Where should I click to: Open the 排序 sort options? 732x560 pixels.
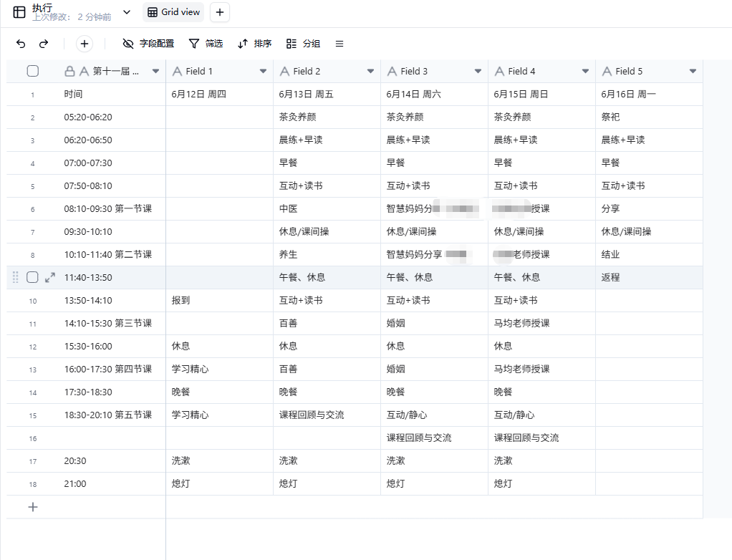[254, 44]
